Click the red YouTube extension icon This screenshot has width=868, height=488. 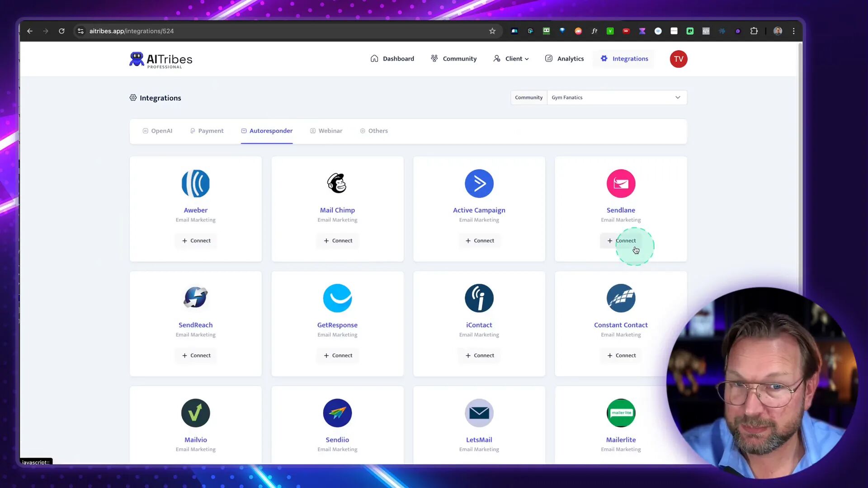pyautogui.click(x=626, y=31)
